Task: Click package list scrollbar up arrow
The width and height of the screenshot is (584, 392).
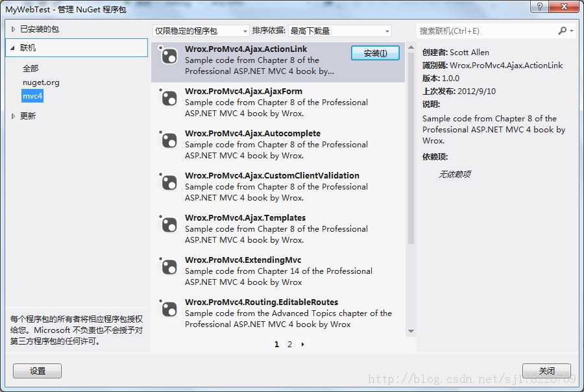Action: pyautogui.click(x=411, y=47)
